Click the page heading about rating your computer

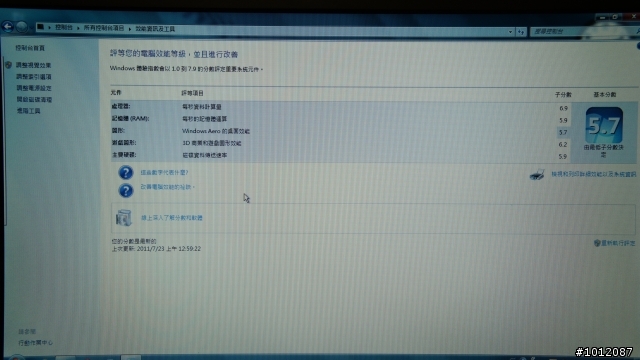coord(174,54)
